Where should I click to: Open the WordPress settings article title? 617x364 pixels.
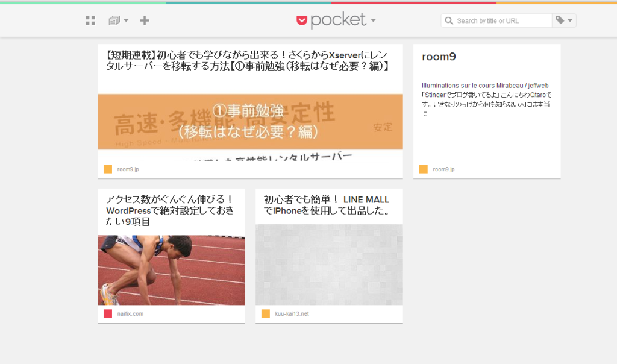(x=171, y=206)
